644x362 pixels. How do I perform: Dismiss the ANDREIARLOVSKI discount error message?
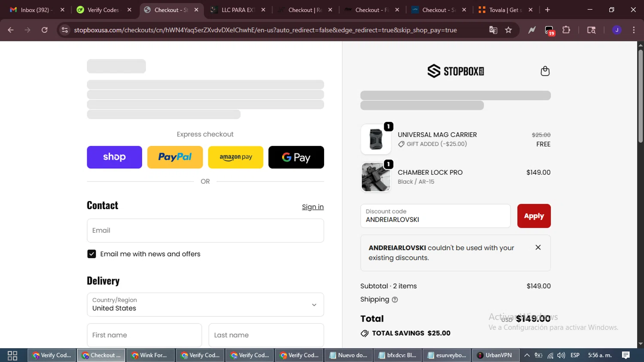[538, 247]
